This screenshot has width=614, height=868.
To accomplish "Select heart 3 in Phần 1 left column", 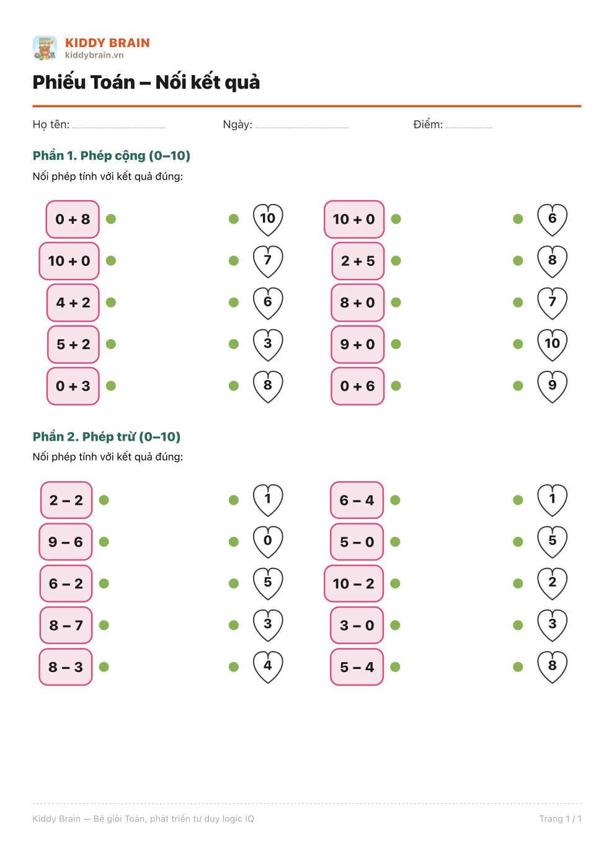I will (268, 345).
